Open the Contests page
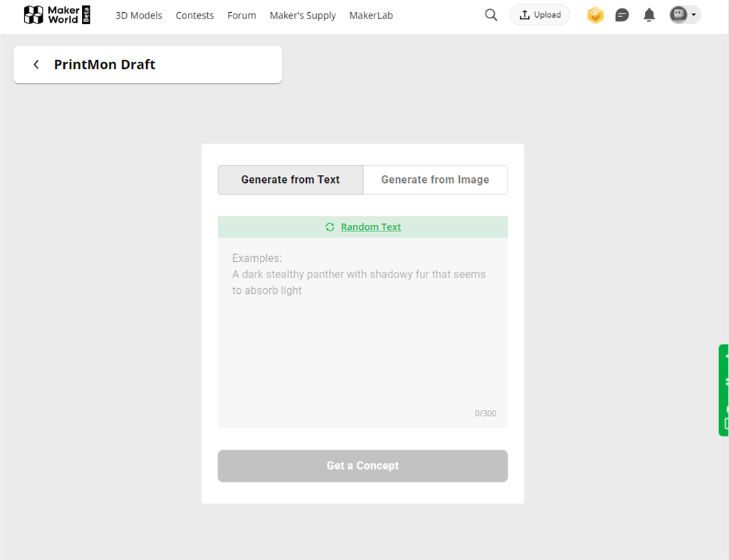 (x=194, y=15)
